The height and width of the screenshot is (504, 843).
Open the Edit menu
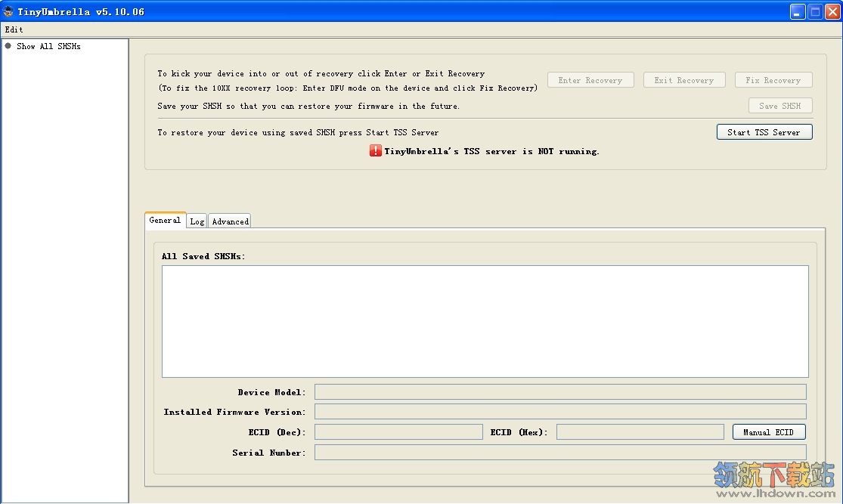(x=14, y=29)
